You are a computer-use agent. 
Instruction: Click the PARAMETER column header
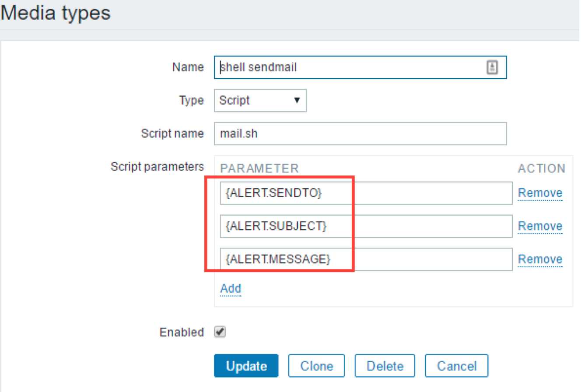pos(259,168)
